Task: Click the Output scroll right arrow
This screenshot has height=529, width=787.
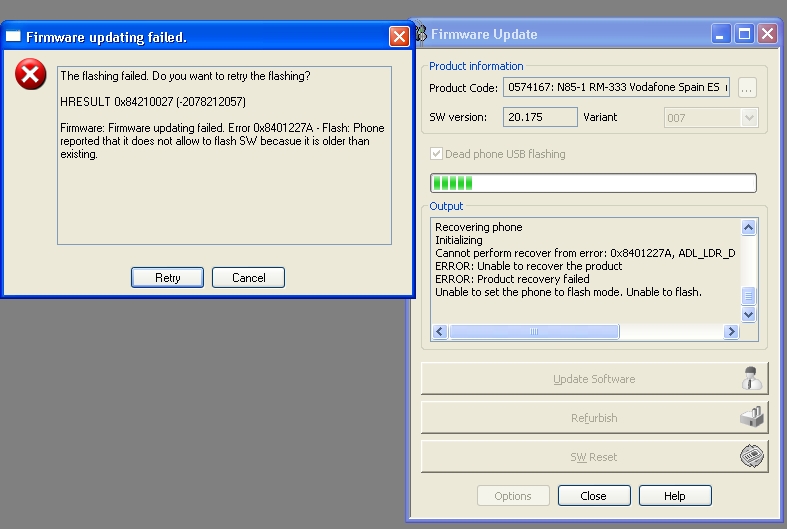Action: pos(731,331)
